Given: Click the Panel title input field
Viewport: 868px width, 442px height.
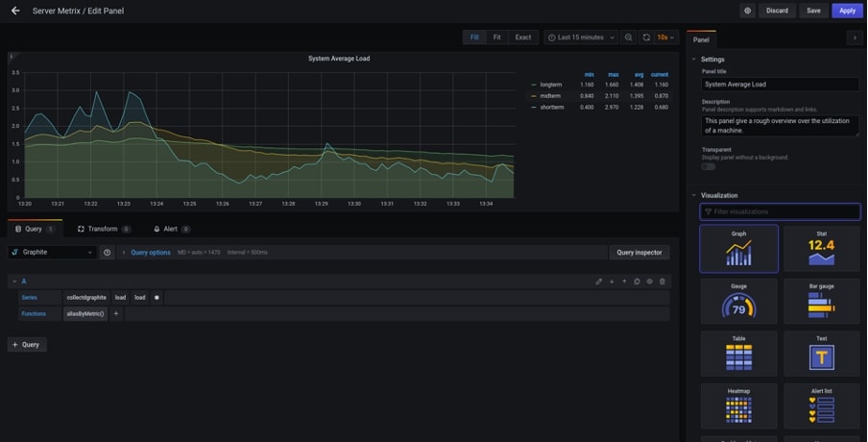Looking at the screenshot, I should [780, 85].
